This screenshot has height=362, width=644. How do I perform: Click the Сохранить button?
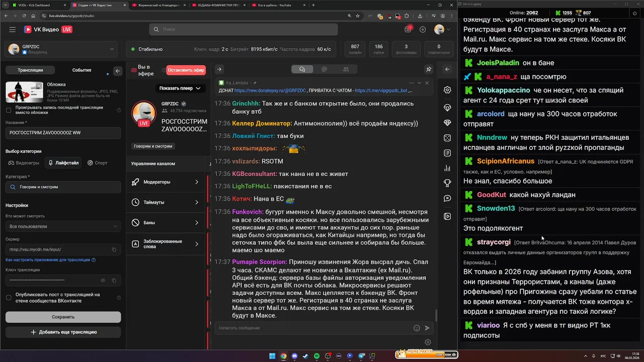pos(63,317)
